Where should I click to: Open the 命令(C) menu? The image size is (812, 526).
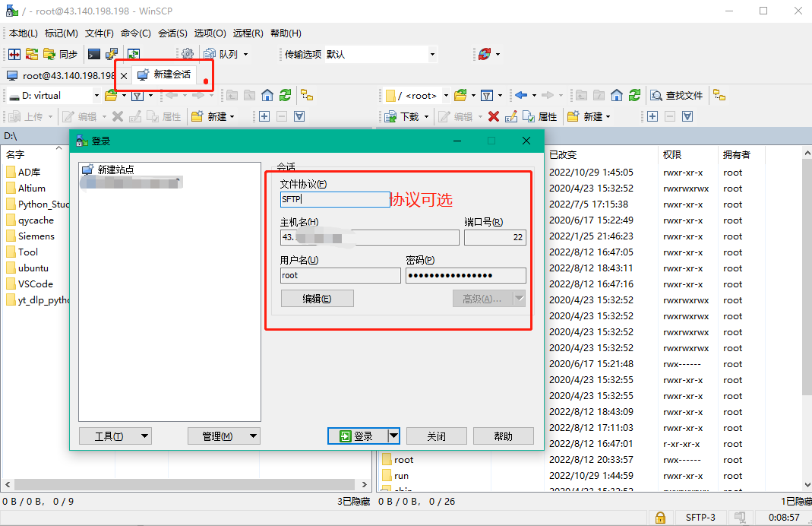136,33
